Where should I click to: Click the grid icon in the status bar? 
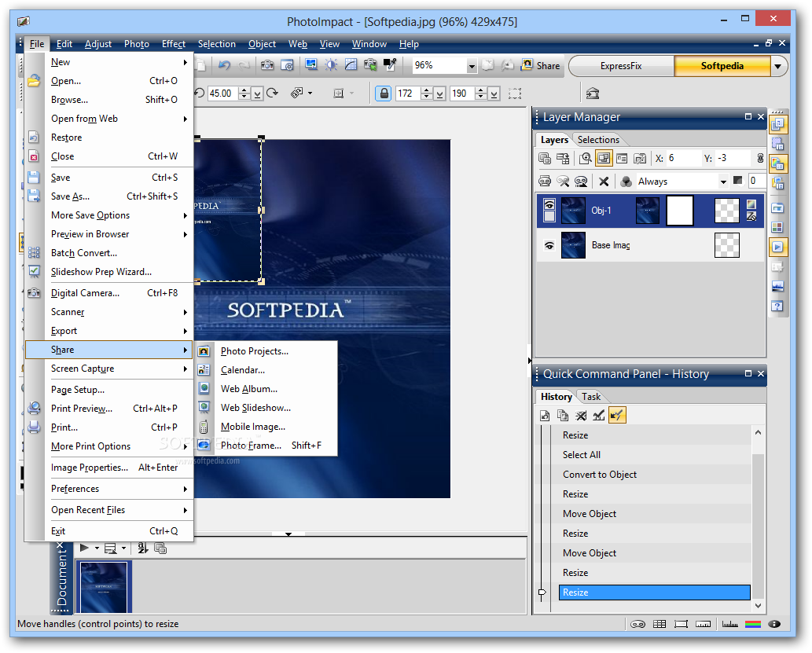tap(660, 624)
